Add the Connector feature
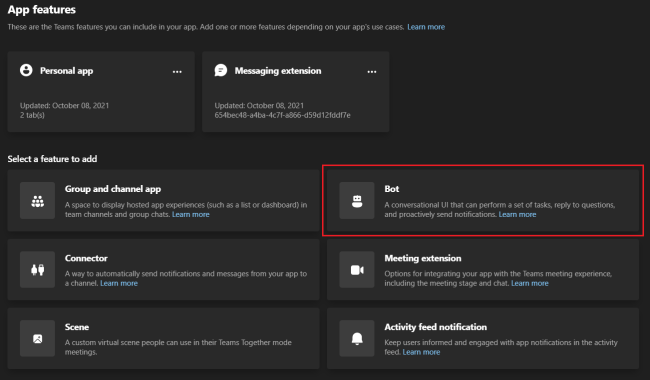Image resolution: width=650 pixels, height=380 pixels. point(163,269)
